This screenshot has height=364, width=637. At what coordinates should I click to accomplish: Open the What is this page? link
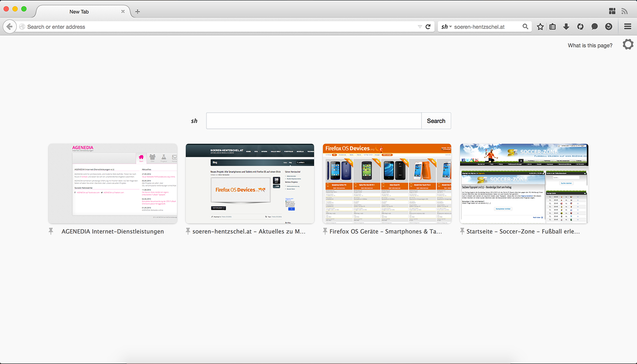[590, 45]
